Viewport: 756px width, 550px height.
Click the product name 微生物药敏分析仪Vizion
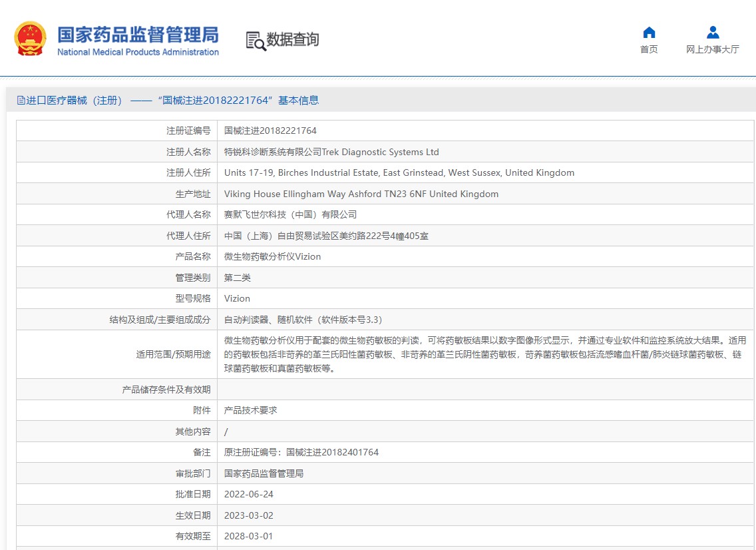click(272, 257)
